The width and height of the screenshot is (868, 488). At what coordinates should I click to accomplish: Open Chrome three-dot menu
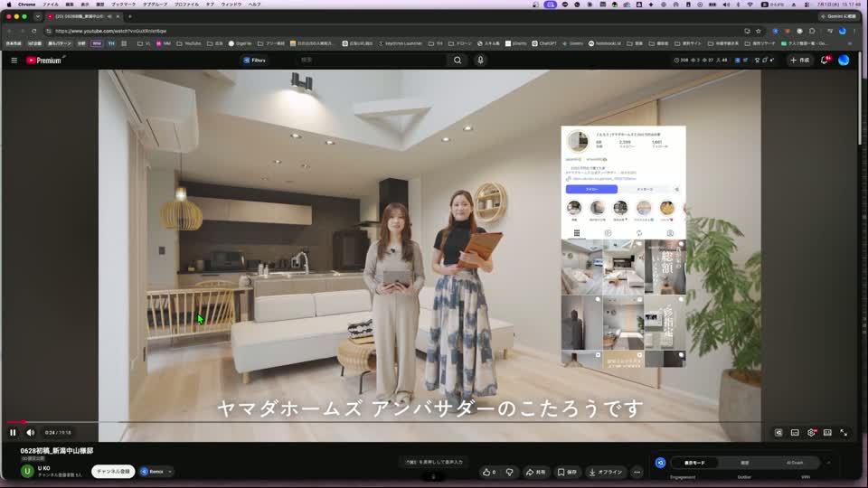coord(855,31)
